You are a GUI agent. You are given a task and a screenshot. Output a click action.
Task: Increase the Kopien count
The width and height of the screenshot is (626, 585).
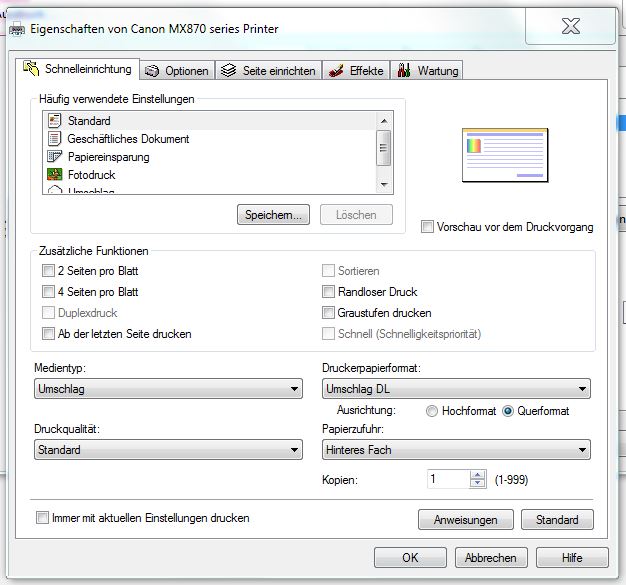[x=477, y=475]
